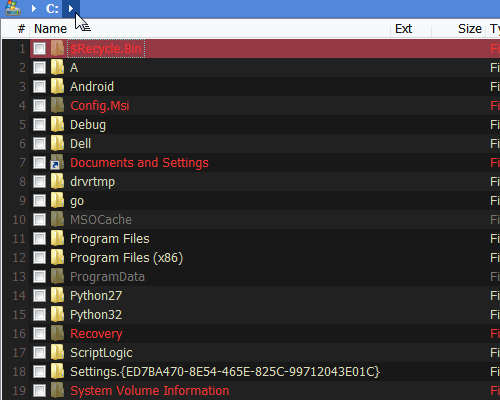Click the Settings.{ED7BA470...} folder icon

pos(57,371)
